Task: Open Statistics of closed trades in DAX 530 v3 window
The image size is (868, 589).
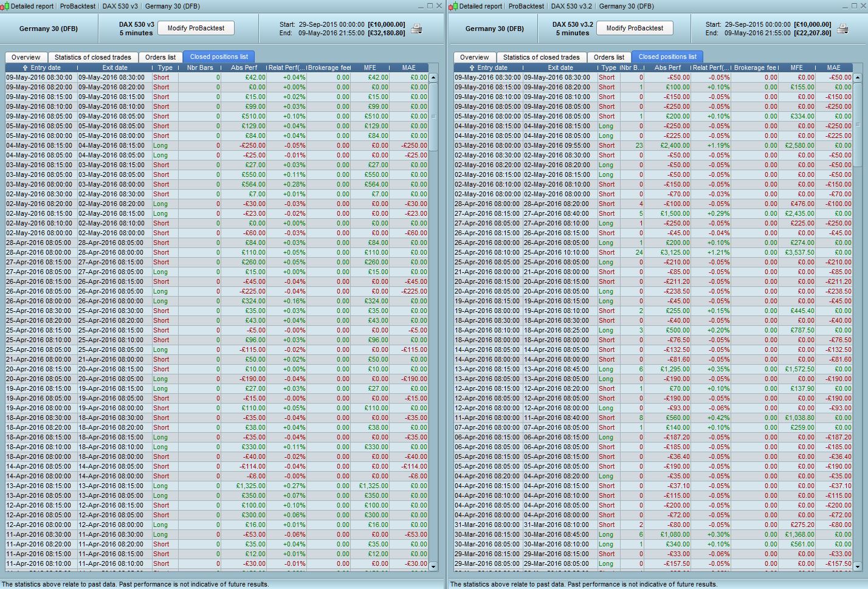Action: pyautogui.click(x=93, y=57)
